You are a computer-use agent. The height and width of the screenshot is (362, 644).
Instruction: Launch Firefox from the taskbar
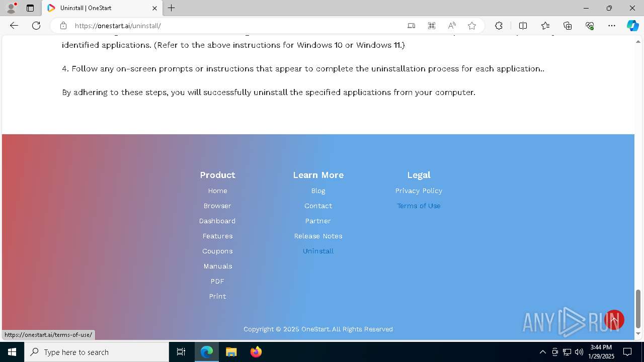click(x=256, y=352)
